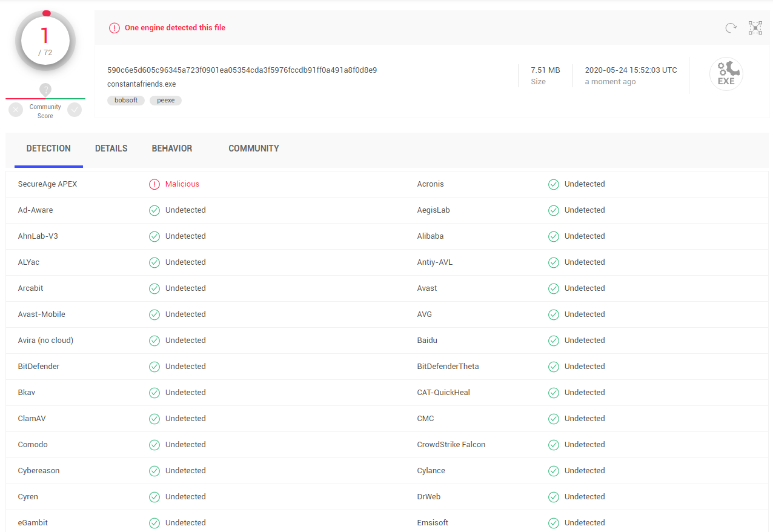Click the check icon for BitDefenderTheta
The image size is (773, 532).
click(554, 367)
